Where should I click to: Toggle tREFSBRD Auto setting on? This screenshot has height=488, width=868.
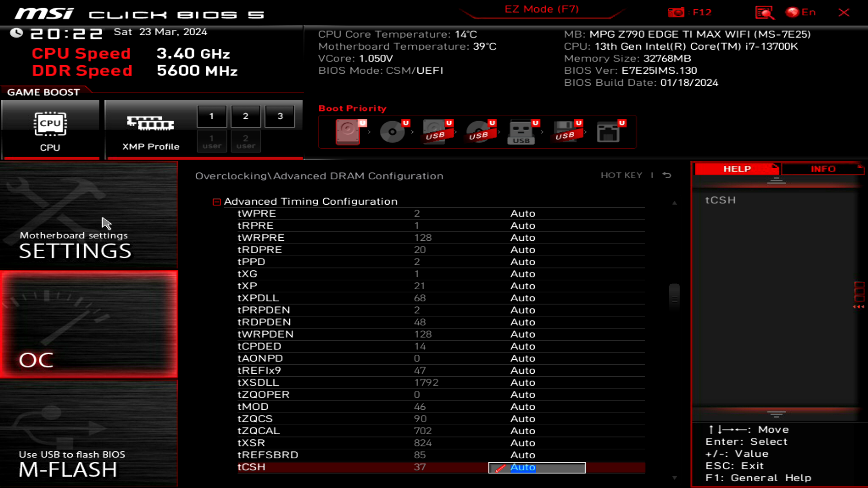(x=522, y=455)
